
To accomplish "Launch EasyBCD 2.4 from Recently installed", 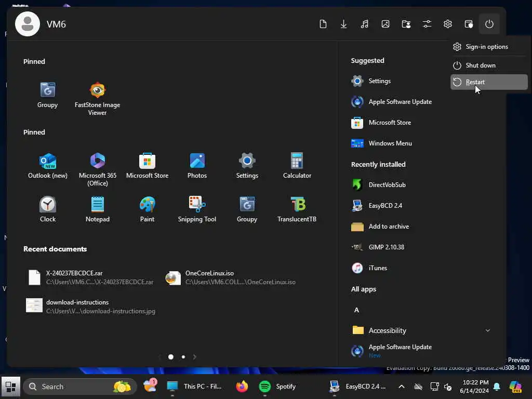I will pos(377,206).
